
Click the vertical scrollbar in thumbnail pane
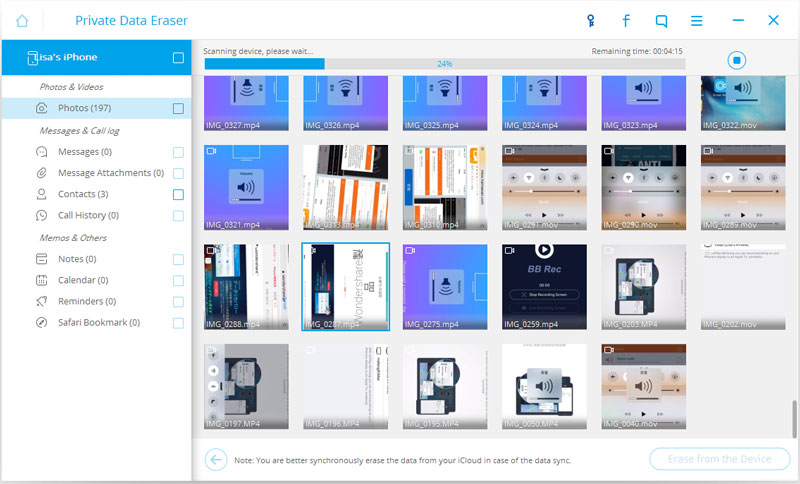tap(793, 419)
